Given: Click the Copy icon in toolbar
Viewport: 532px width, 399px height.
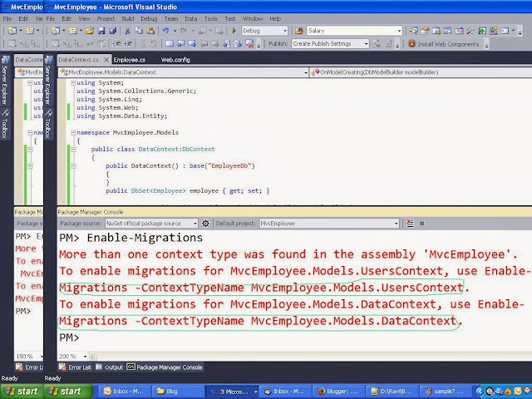Looking at the screenshot, I should (139, 31).
